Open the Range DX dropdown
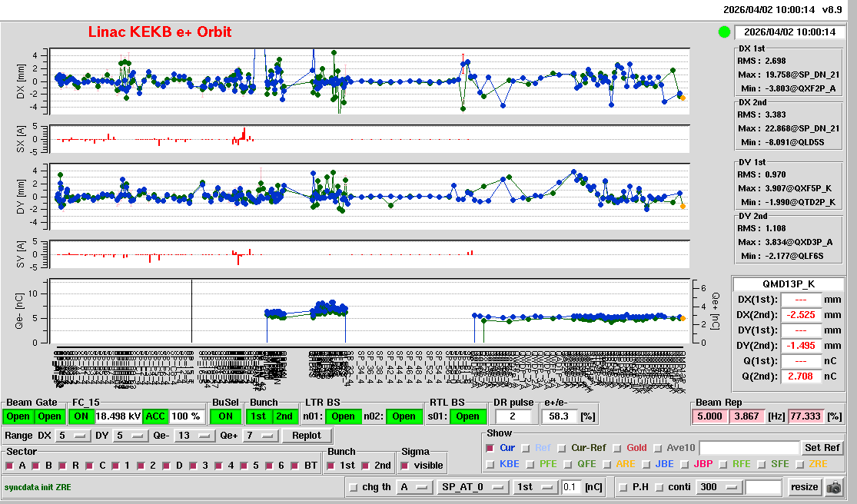857x504 pixels. click(x=71, y=436)
